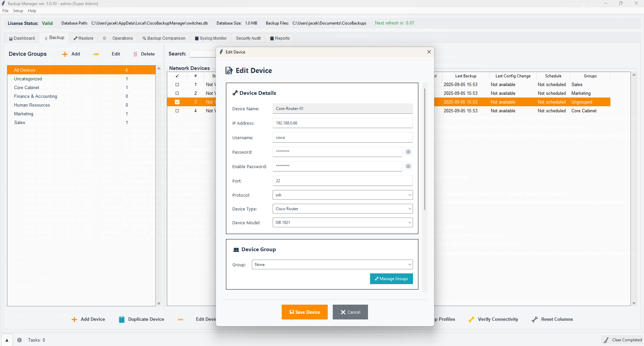Click the plus icon beside Add Device

coord(74,319)
